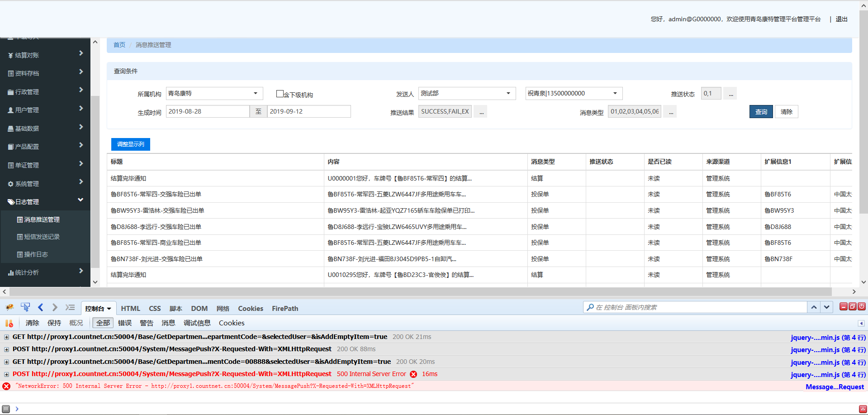Screen dimensions: 868x415
Task: Click the Firebug back arrow
Action: pos(41,308)
